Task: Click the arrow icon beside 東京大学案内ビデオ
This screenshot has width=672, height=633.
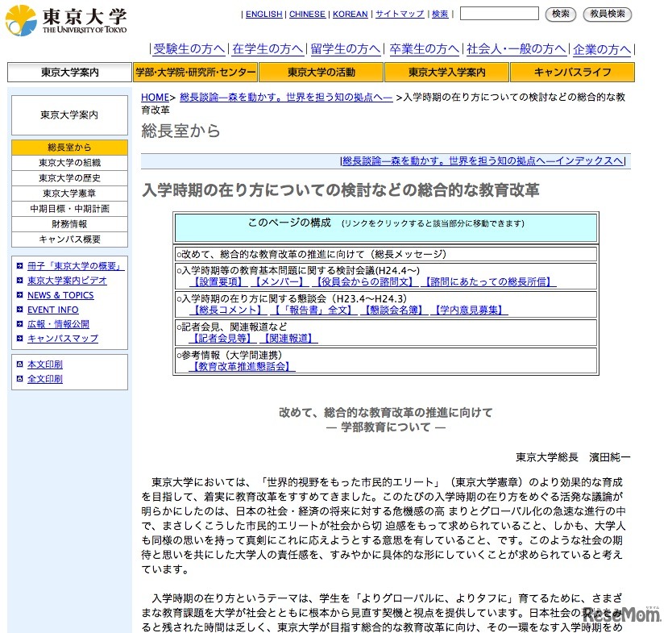Action: (x=21, y=281)
